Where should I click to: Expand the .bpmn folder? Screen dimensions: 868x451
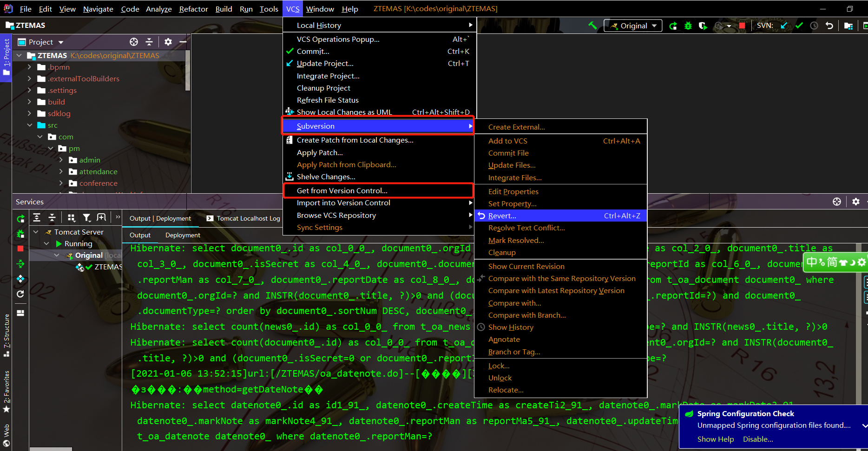coord(29,67)
